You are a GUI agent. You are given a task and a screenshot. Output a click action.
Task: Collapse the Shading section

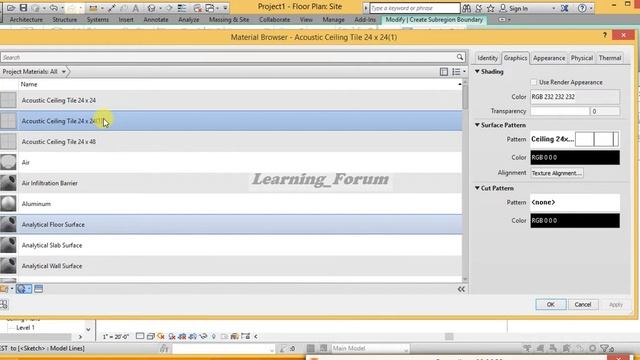coord(477,71)
